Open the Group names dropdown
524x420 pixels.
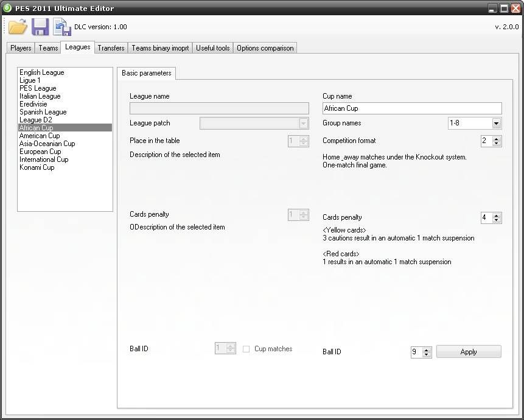coord(497,124)
